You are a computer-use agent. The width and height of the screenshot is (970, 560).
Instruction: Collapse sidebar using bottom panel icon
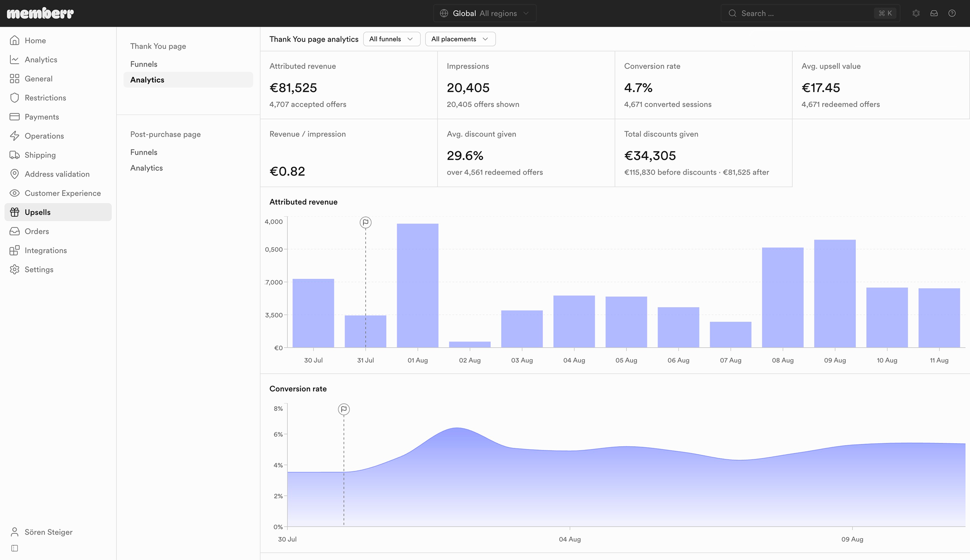(x=15, y=548)
